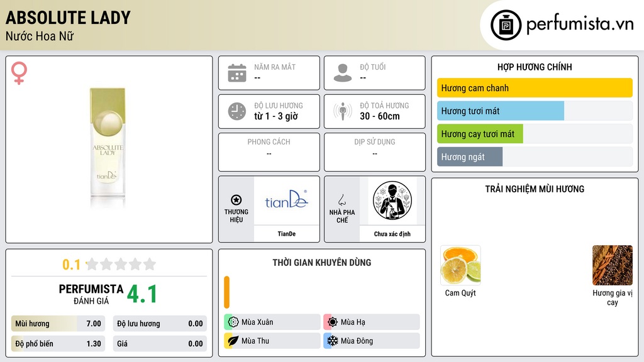Select the Hương cay tươi mát green bar
The width and height of the screenshot is (644, 362).
point(480,134)
